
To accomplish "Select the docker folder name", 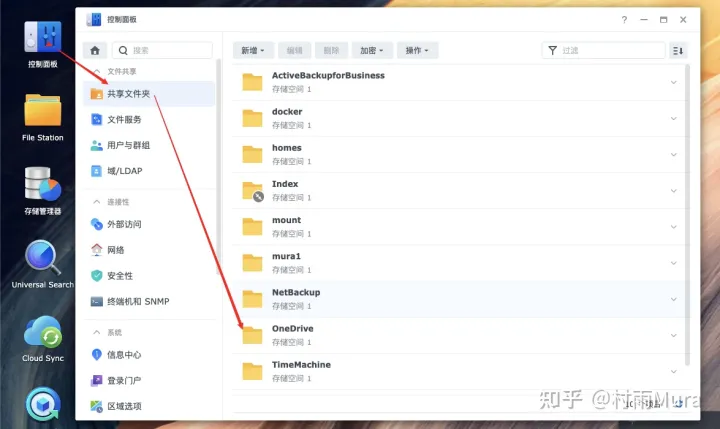I will tap(287, 112).
